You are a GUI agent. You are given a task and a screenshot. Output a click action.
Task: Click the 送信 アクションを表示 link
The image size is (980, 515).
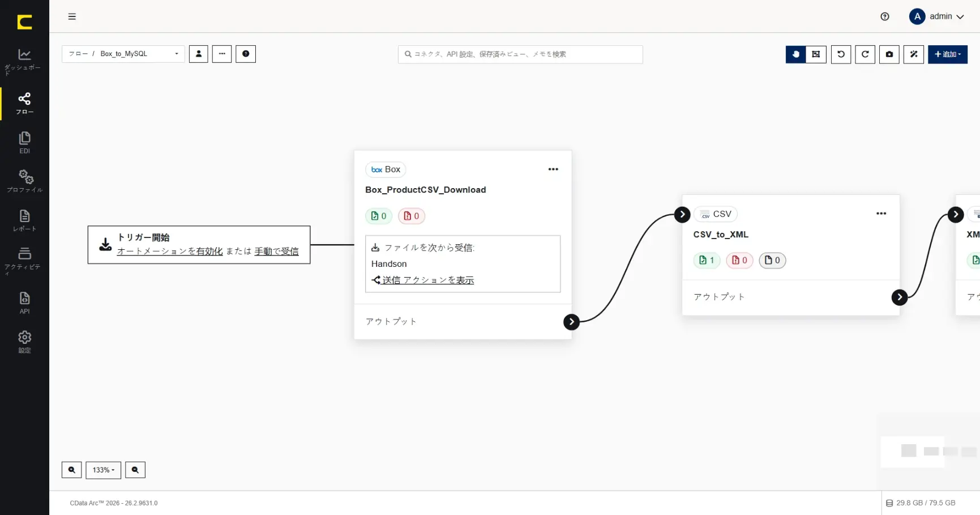pyautogui.click(x=423, y=280)
